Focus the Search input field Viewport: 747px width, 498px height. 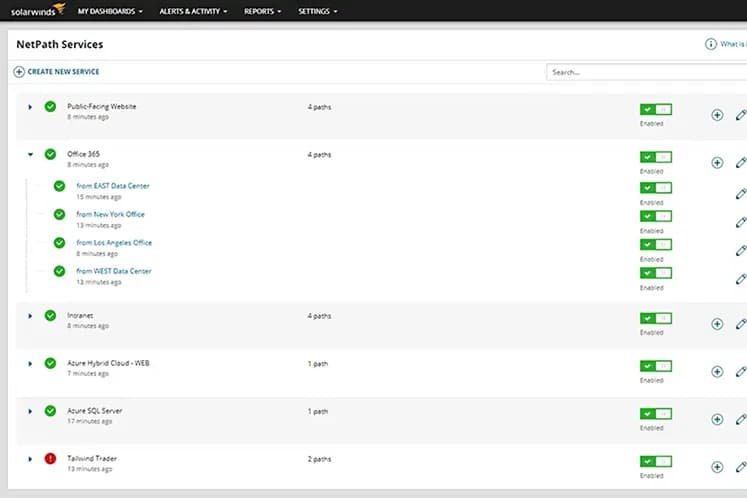[x=646, y=72]
